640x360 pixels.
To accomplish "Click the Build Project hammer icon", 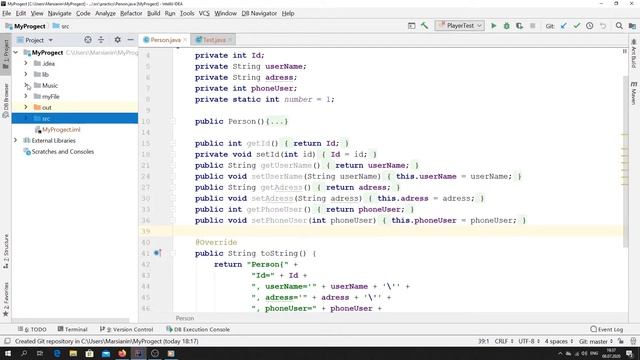I will click(x=424, y=26).
